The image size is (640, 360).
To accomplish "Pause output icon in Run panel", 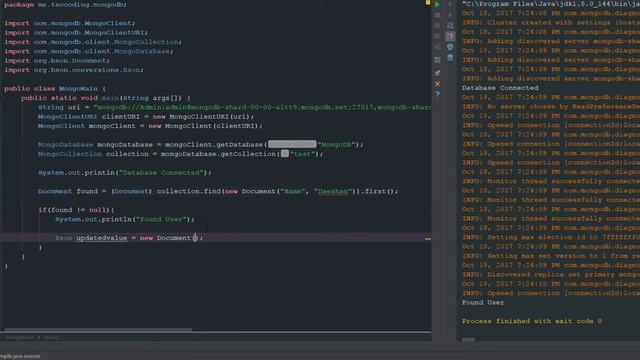I will pos(437,26).
